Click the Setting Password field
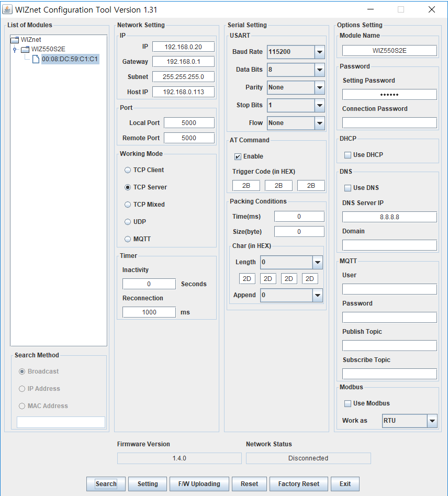Screen dimensions: 448x496 coord(389,95)
